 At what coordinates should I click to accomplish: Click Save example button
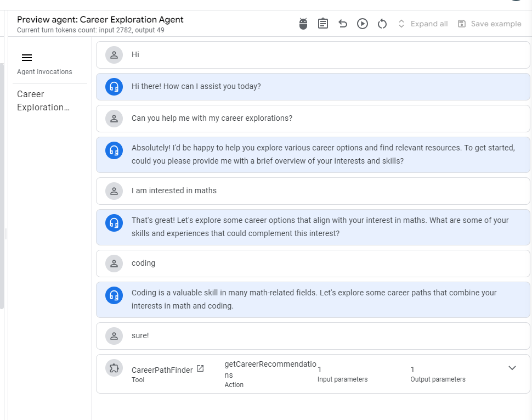tap(489, 24)
